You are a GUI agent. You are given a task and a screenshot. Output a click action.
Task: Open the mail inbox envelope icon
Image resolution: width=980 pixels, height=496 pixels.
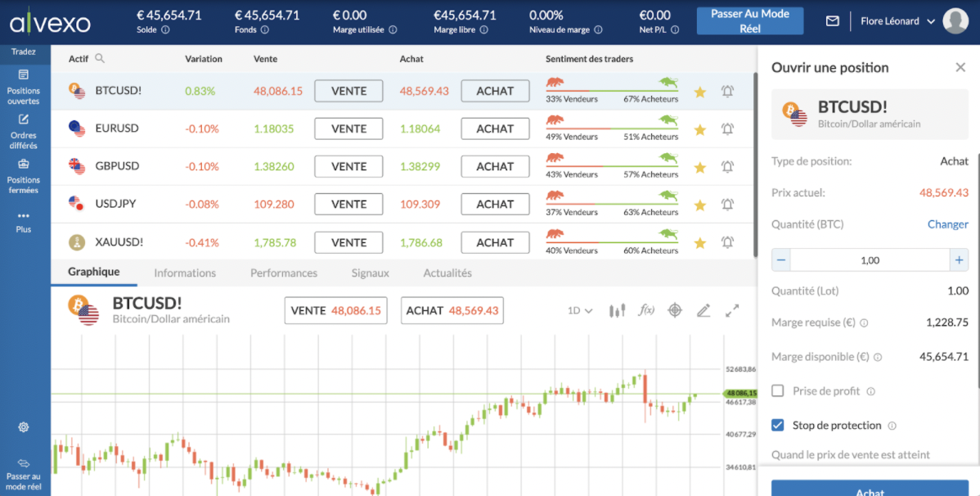coord(832,21)
